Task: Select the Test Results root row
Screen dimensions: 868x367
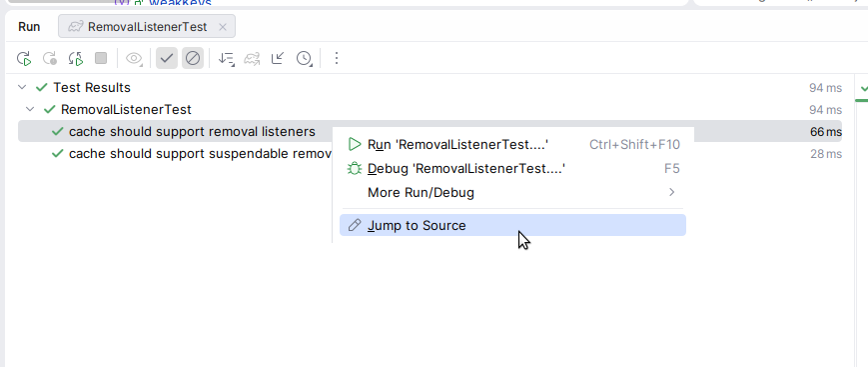Action: pyautogui.click(x=430, y=88)
